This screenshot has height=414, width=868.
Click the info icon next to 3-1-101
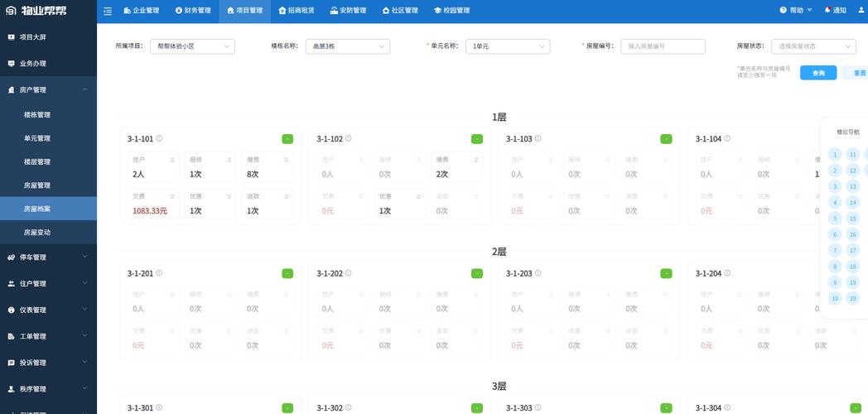[159, 138]
